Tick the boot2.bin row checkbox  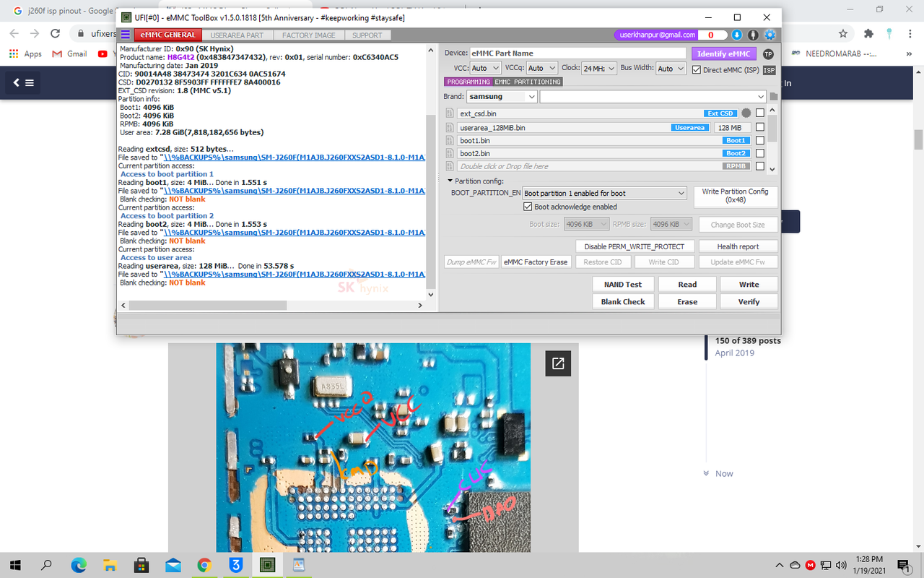click(759, 153)
